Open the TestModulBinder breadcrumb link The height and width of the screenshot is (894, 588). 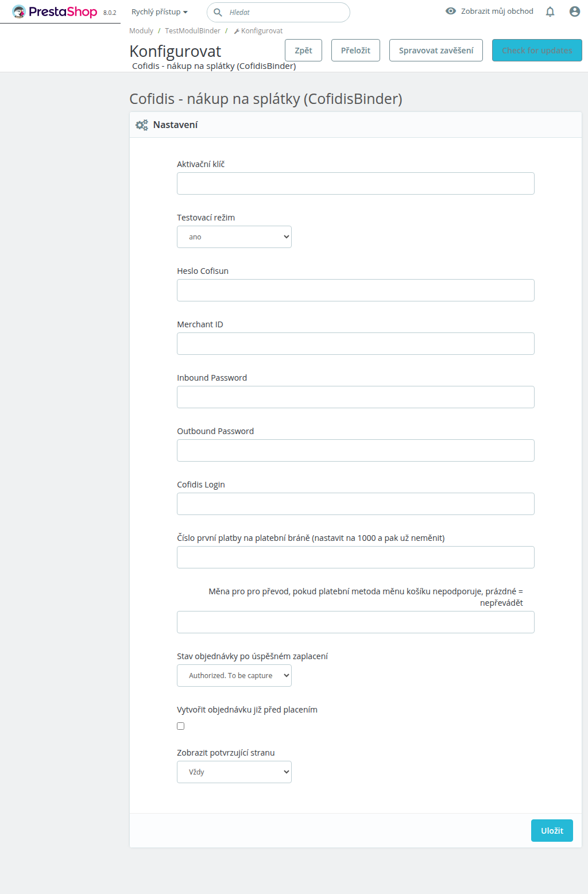click(192, 31)
